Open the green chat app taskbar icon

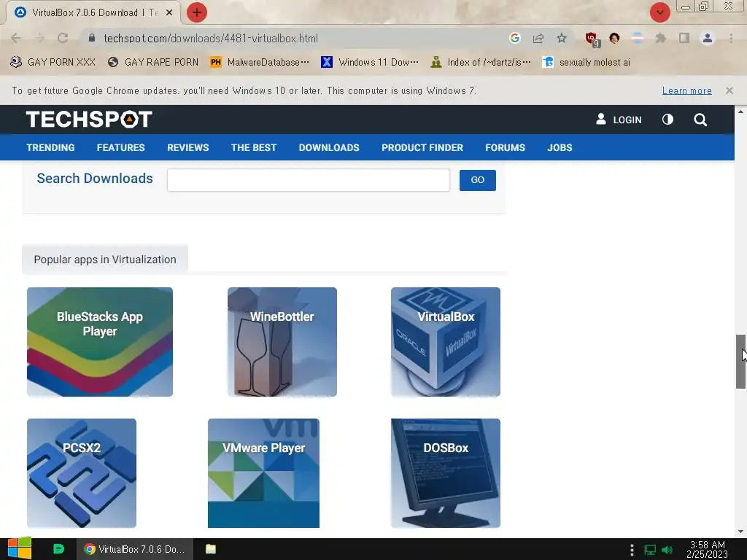coord(58,549)
